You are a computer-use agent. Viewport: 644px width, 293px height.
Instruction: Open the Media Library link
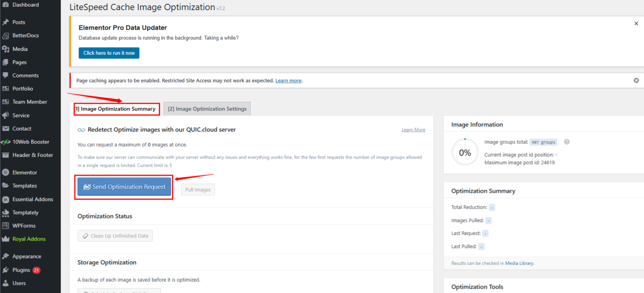519,263
